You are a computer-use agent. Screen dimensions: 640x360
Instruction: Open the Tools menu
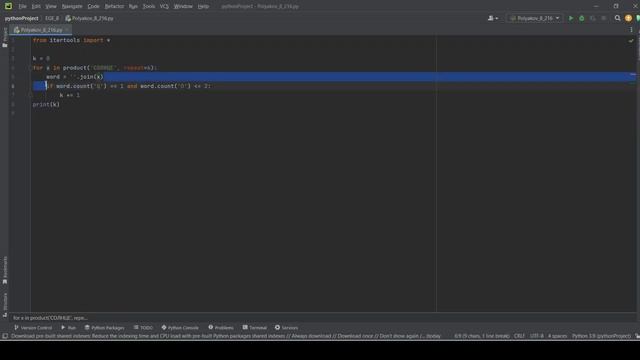[149, 6]
